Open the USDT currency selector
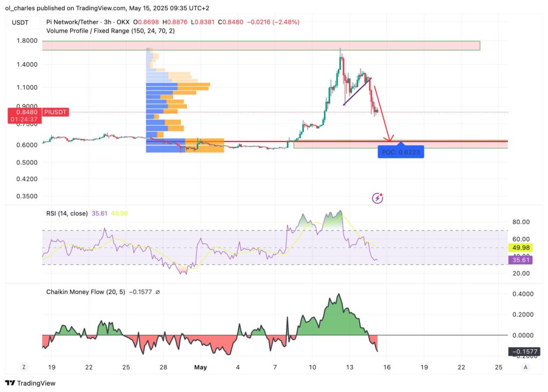The height and width of the screenshot is (392, 548). click(x=21, y=22)
